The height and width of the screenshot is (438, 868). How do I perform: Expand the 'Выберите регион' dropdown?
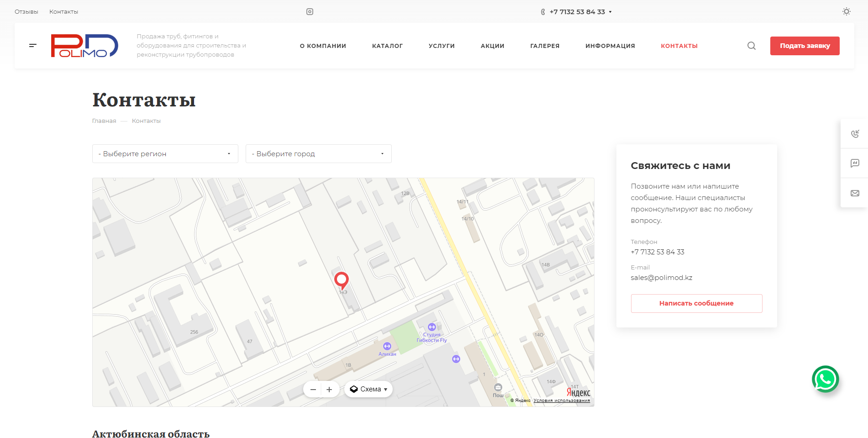(x=165, y=154)
